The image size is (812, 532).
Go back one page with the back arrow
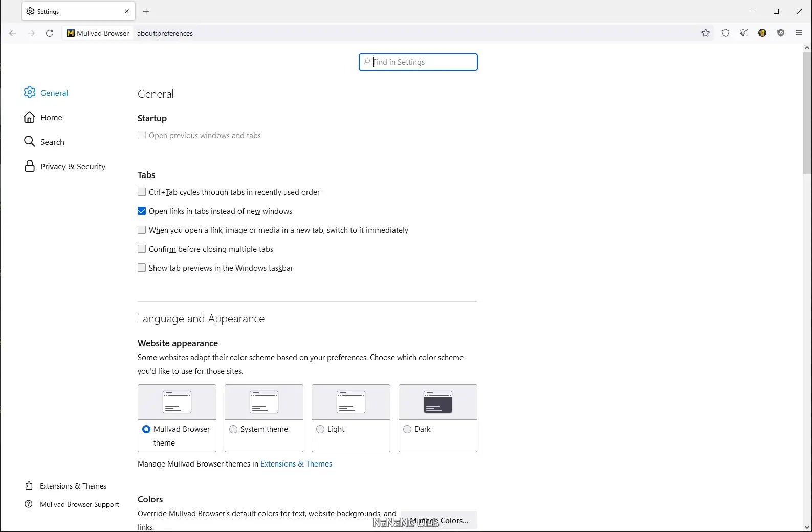pos(13,33)
